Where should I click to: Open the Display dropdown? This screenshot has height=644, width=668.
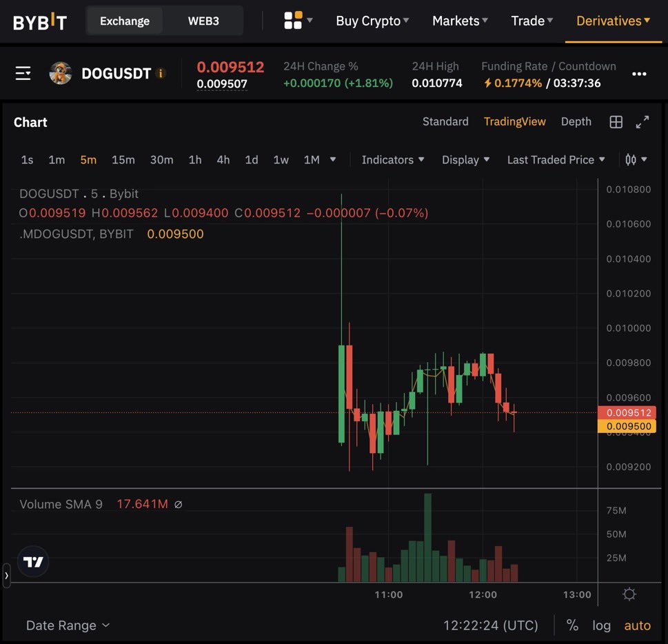(465, 160)
